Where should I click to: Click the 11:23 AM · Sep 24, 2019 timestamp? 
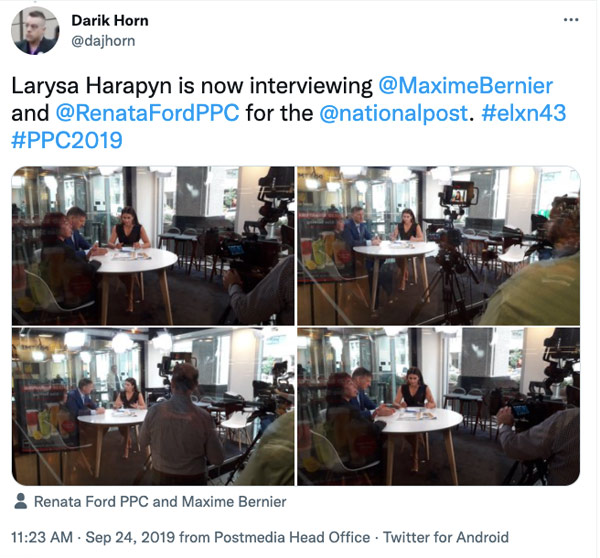93,537
